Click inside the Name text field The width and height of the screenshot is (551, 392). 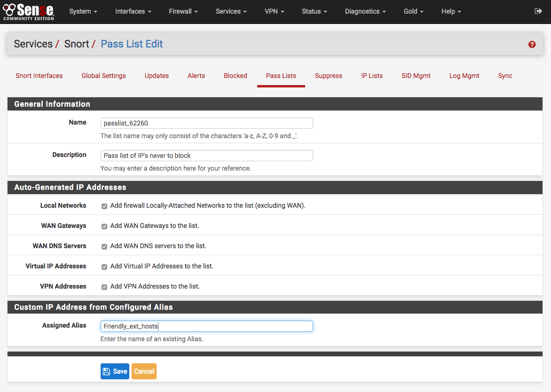(206, 123)
